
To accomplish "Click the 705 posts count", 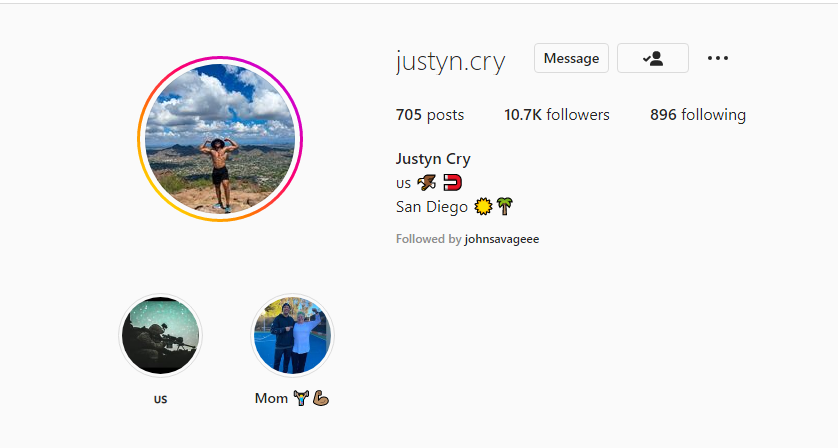I will point(430,115).
